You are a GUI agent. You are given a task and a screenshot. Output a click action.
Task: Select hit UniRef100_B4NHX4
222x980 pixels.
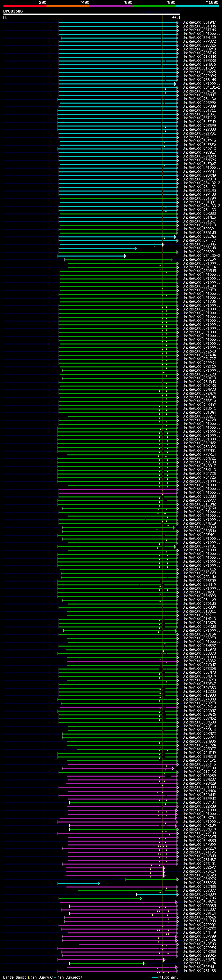[199, 791]
